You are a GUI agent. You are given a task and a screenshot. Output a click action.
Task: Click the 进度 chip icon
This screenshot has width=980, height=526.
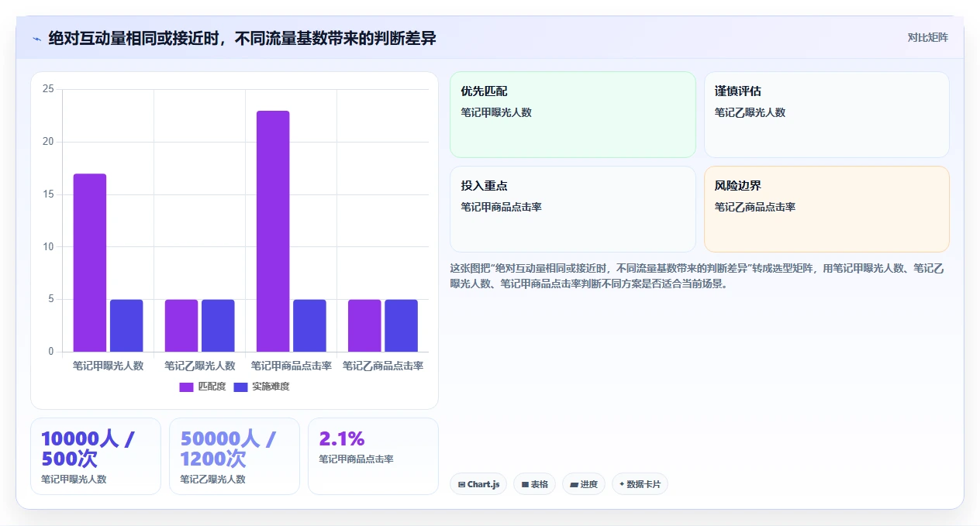click(574, 485)
